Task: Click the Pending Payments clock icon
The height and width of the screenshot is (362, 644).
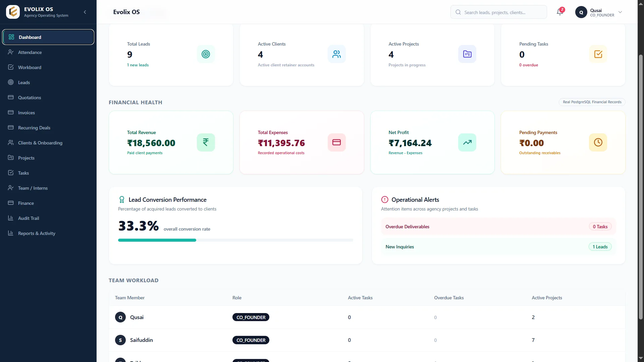Action: point(598,142)
